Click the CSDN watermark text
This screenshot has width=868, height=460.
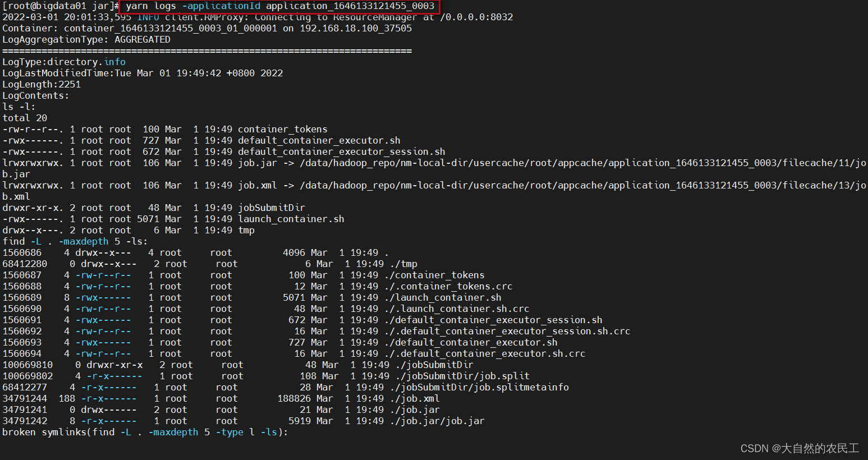[x=800, y=448]
